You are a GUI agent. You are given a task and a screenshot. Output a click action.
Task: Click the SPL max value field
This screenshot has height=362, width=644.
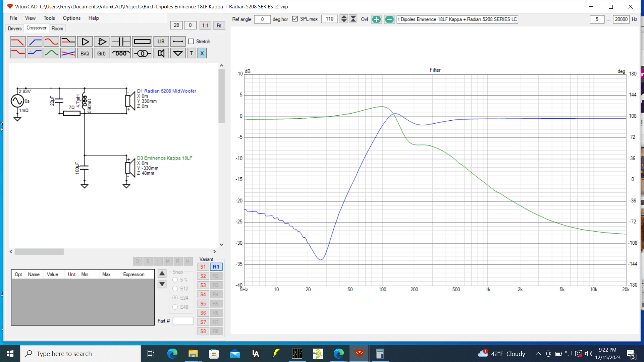(x=329, y=19)
